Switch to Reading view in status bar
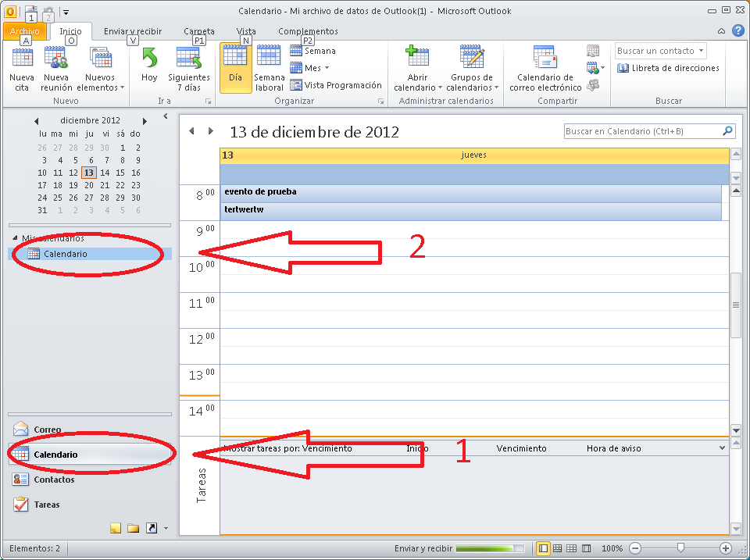Screen dimensions: 750x560 tap(586, 548)
